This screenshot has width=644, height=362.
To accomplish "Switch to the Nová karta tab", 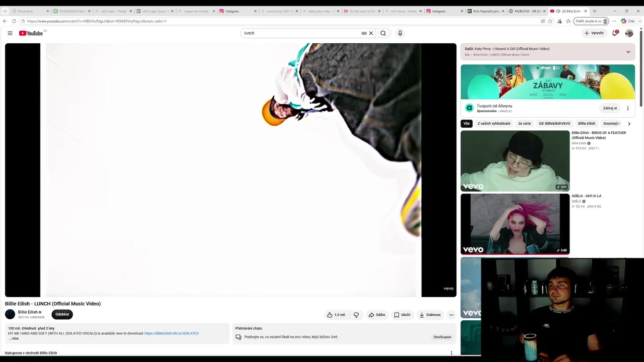I will point(30,11).
